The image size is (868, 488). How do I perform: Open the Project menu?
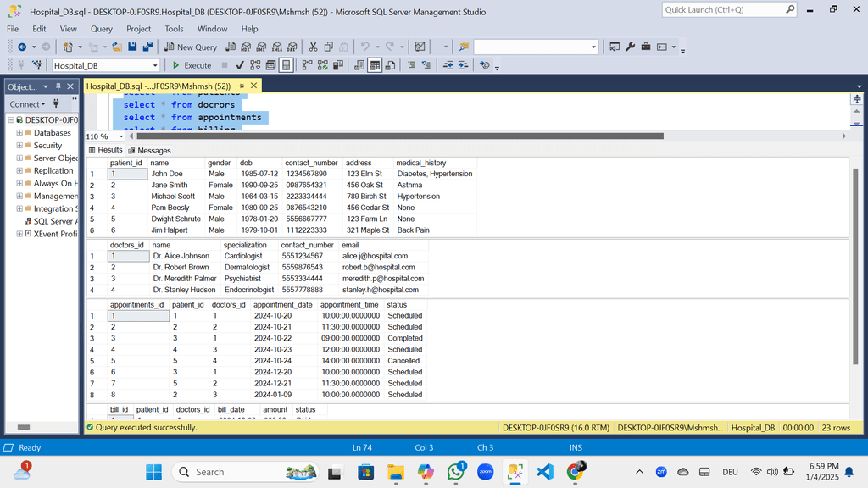(138, 29)
